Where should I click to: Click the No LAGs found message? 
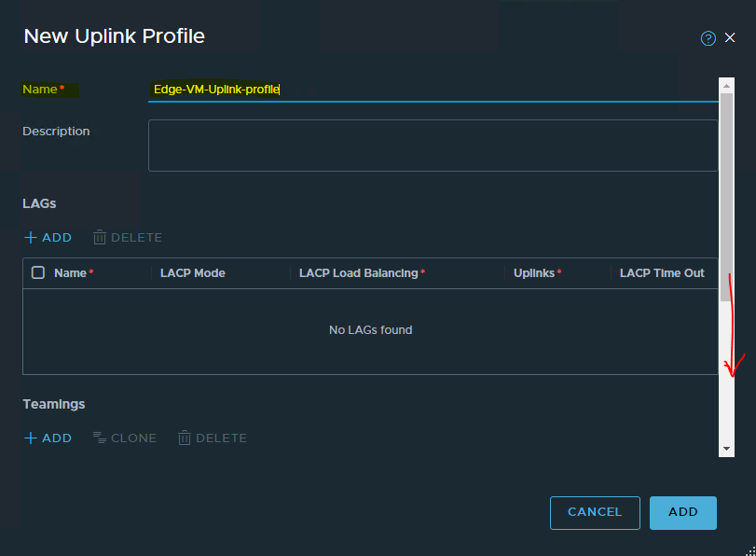(x=370, y=330)
